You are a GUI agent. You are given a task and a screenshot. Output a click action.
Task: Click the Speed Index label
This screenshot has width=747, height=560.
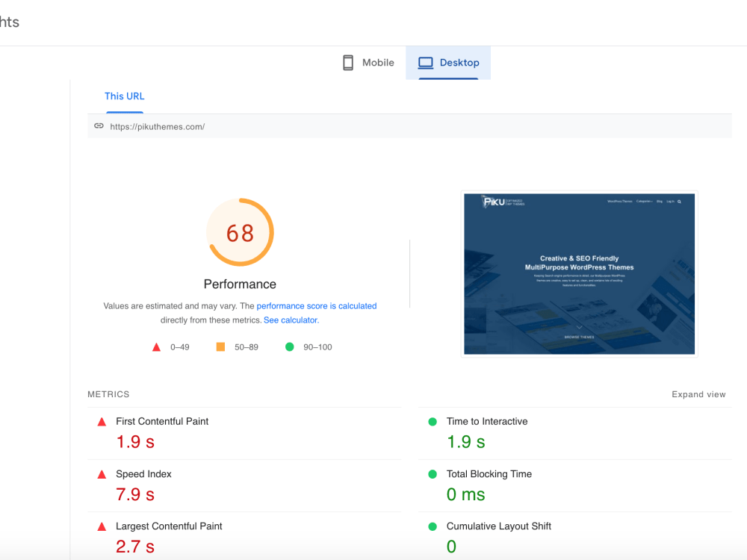click(143, 474)
